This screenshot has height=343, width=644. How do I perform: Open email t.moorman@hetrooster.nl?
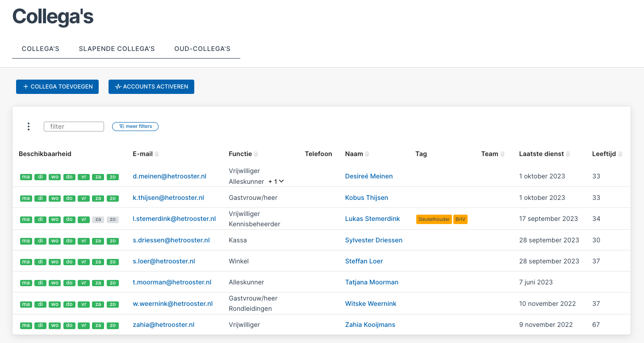tap(172, 282)
